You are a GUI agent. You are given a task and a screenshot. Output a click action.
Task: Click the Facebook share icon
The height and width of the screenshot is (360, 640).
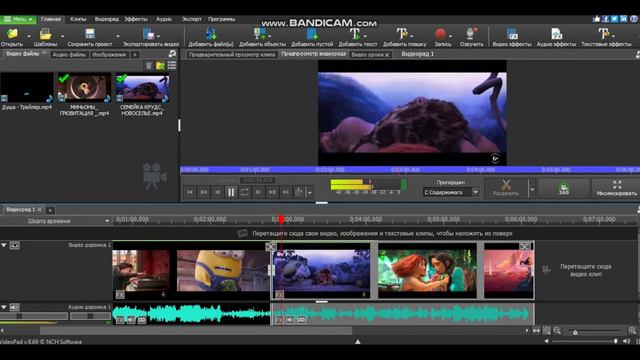[606, 19]
